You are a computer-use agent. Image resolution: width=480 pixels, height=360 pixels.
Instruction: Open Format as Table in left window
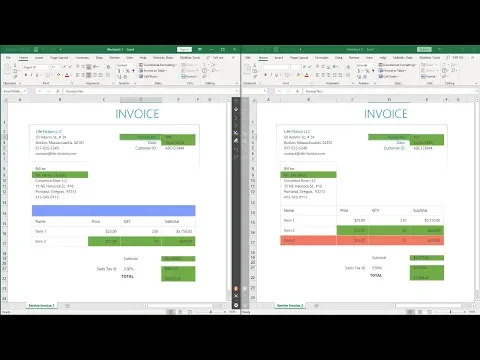tap(153, 71)
